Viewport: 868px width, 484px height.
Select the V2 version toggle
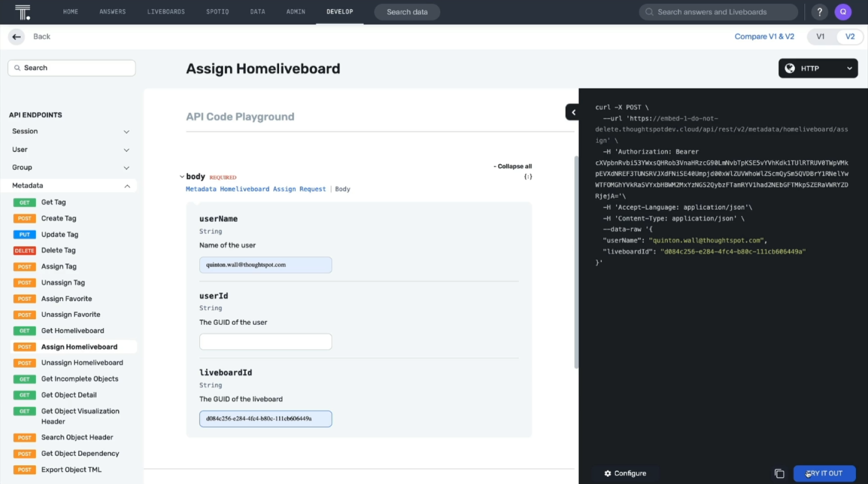pyautogui.click(x=850, y=37)
